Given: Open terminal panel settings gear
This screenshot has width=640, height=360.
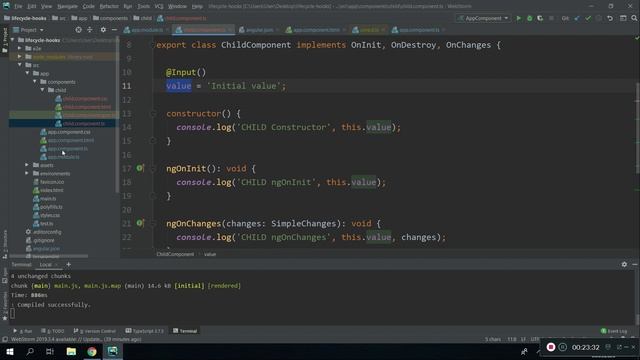Looking at the screenshot, I should click(624, 264).
